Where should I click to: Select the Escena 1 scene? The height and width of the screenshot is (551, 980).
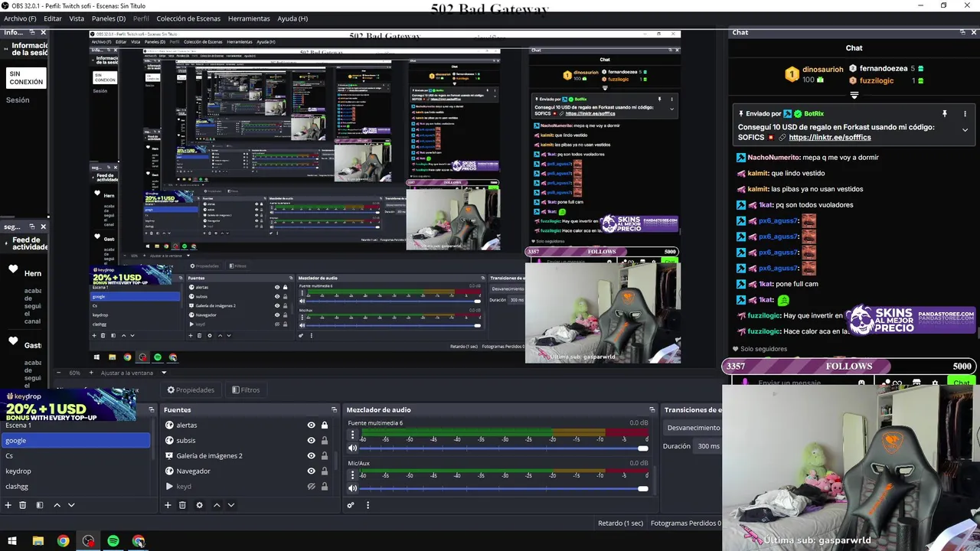tap(75, 425)
